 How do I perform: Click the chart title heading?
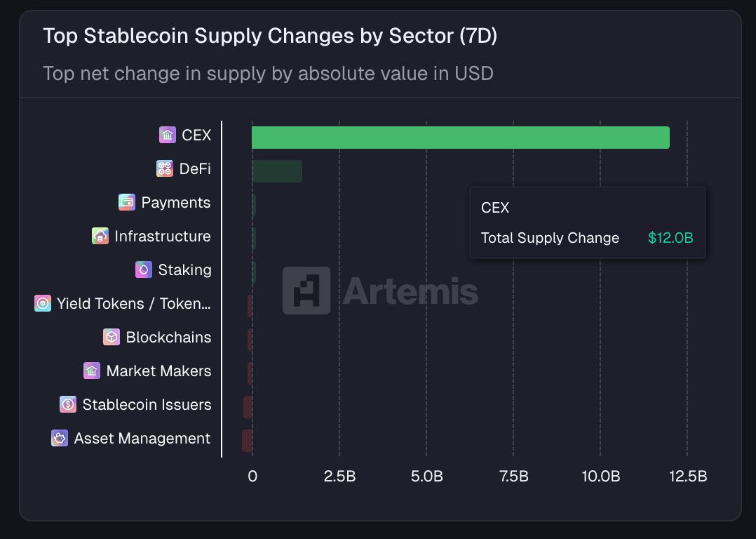point(270,36)
